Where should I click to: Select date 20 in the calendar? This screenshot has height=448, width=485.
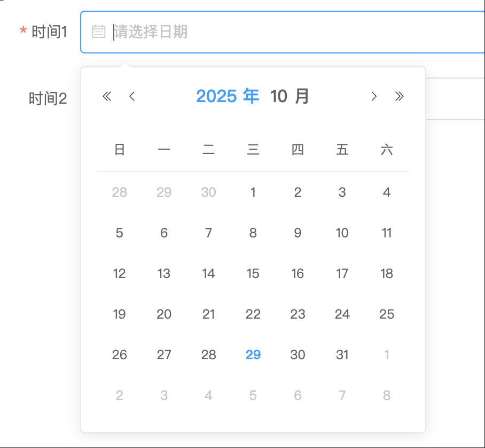click(x=164, y=314)
